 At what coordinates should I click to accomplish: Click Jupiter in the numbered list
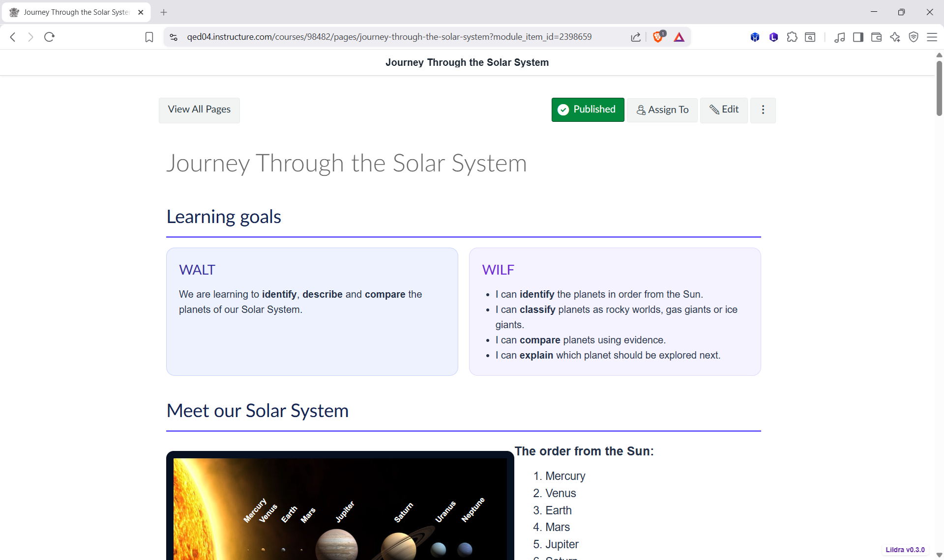tap(562, 544)
